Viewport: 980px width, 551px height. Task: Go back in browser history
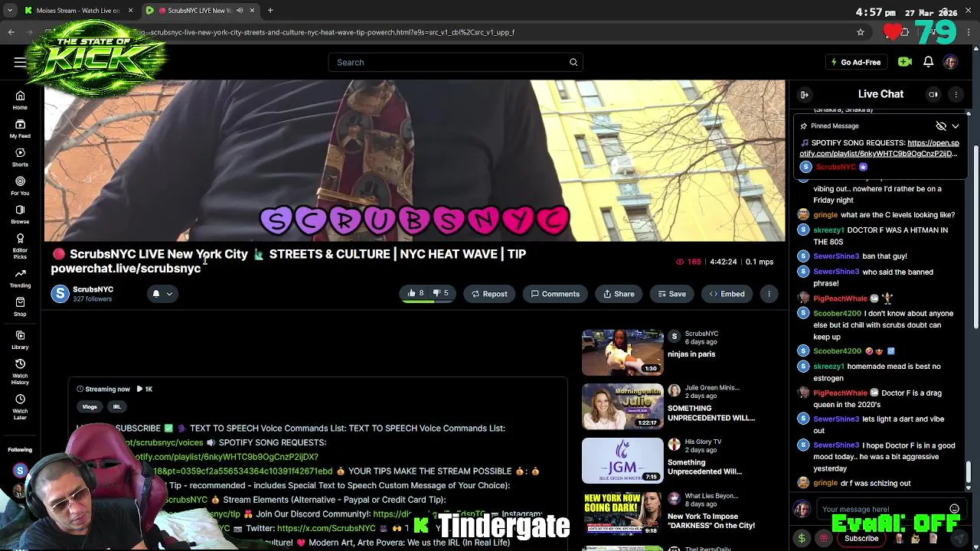point(11,32)
